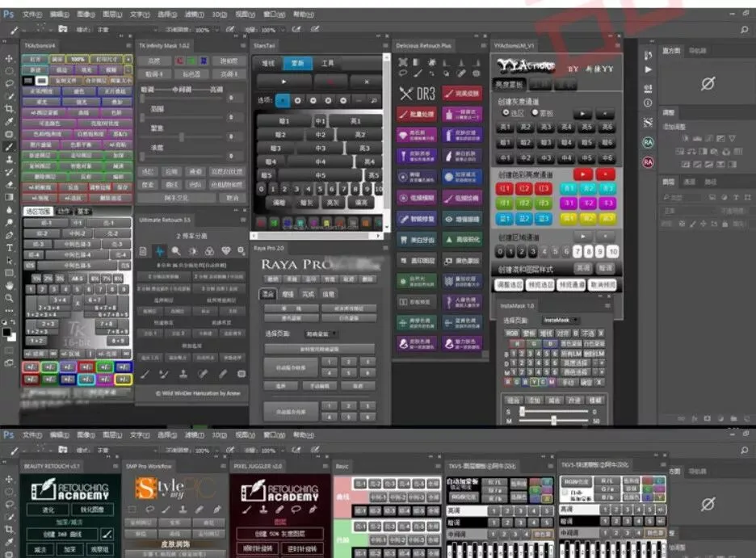Screen dimensions: 756x558
Task: Select the Hand tool in upper toolbar
Action: (9, 285)
